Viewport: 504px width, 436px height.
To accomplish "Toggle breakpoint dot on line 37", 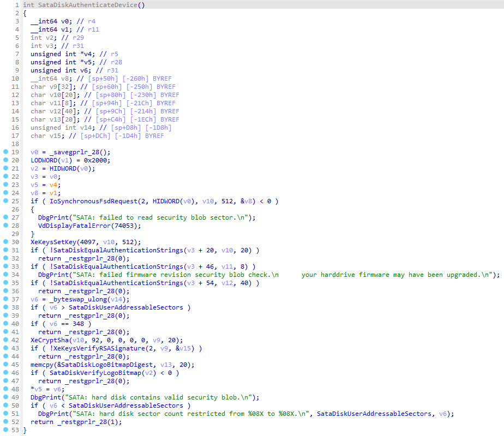I will tap(5, 299).
